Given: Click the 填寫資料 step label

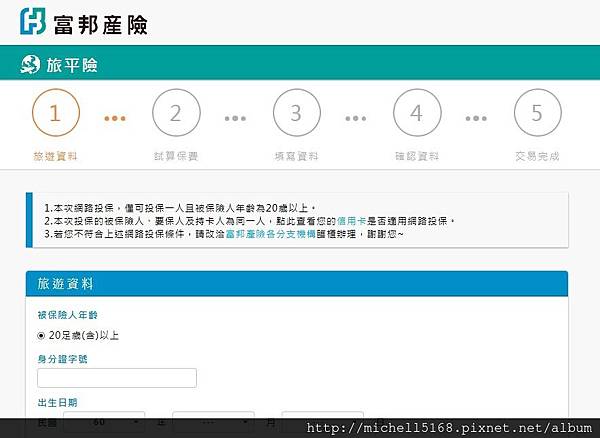Looking at the screenshot, I should tap(297, 156).
